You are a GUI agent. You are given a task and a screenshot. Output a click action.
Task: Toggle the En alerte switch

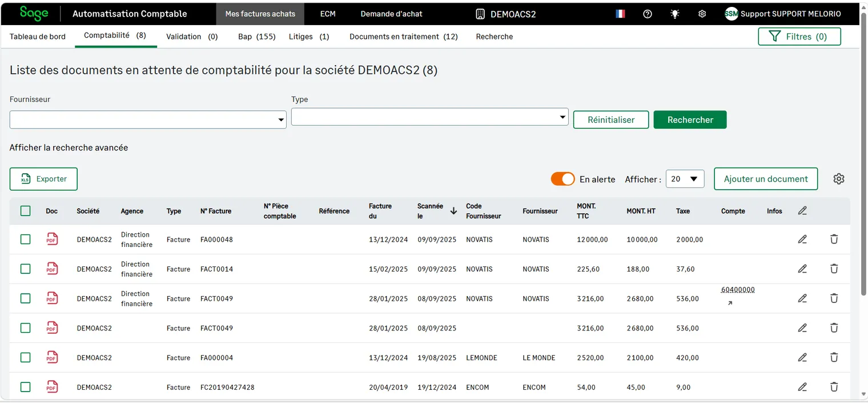click(562, 179)
